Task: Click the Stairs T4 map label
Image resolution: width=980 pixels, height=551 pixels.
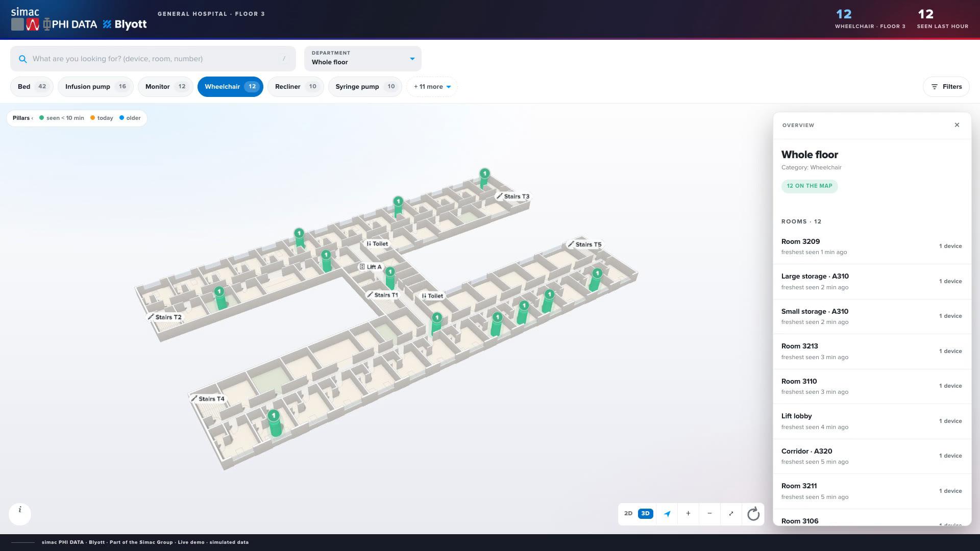Action: (207, 399)
